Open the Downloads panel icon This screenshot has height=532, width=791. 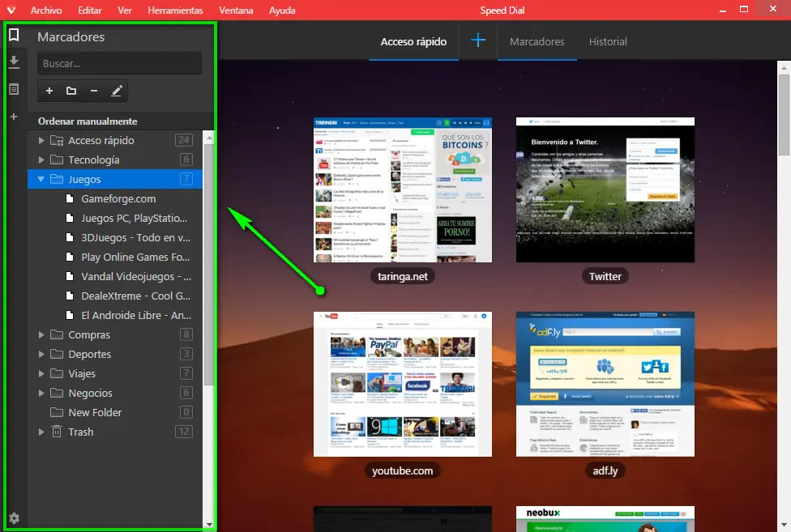pos(14,62)
